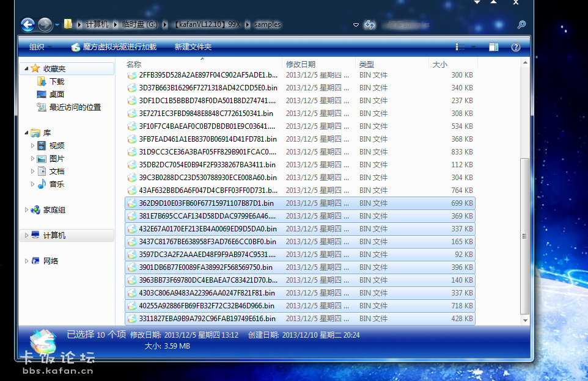Image resolution: width=588 pixels, height=381 pixels.
Task: Open the 下载 folder in favorites
Action: click(56, 81)
